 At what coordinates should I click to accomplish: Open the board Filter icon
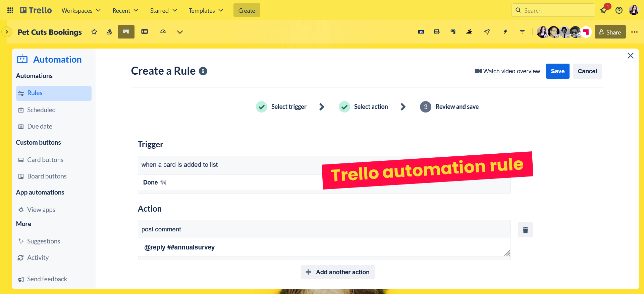[522, 32]
